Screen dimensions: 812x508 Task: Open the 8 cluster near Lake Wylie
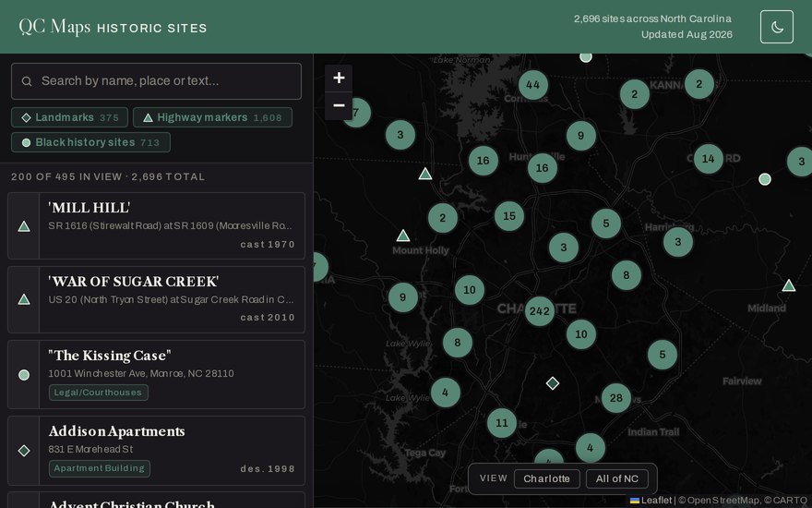tap(458, 342)
